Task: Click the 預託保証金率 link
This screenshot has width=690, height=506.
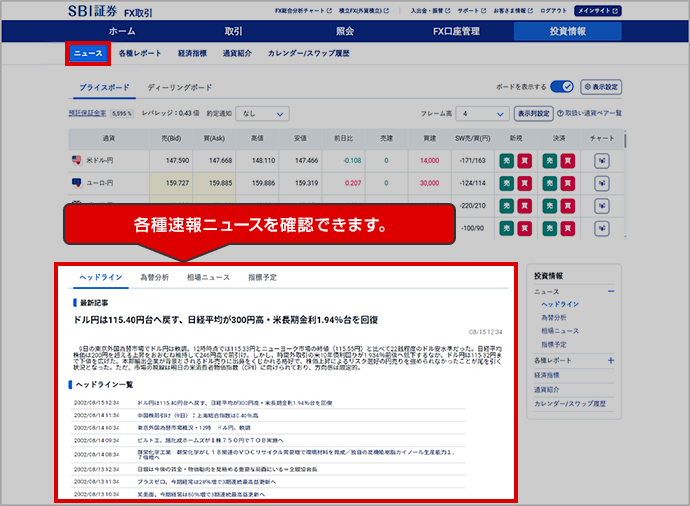Action: [87, 113]
